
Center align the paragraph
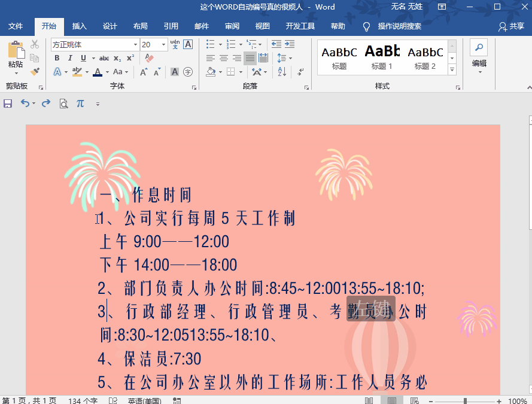[223, 57]
